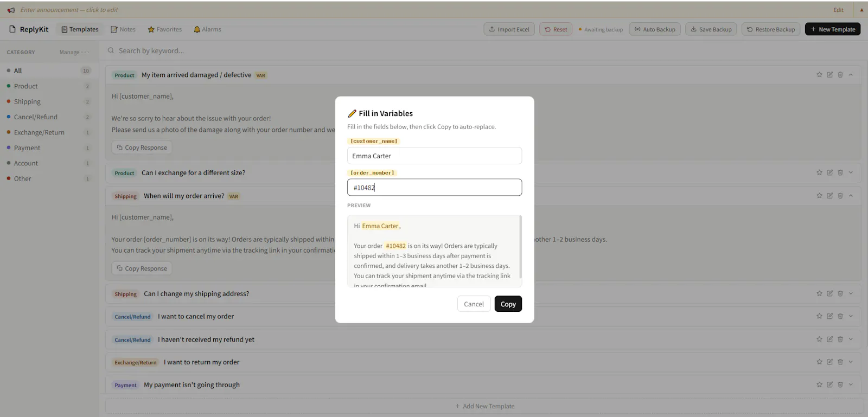Image resolution: width=868 pixels, height=417 pixels.
Task: Star the return my order template
Action: click(819, 362)
